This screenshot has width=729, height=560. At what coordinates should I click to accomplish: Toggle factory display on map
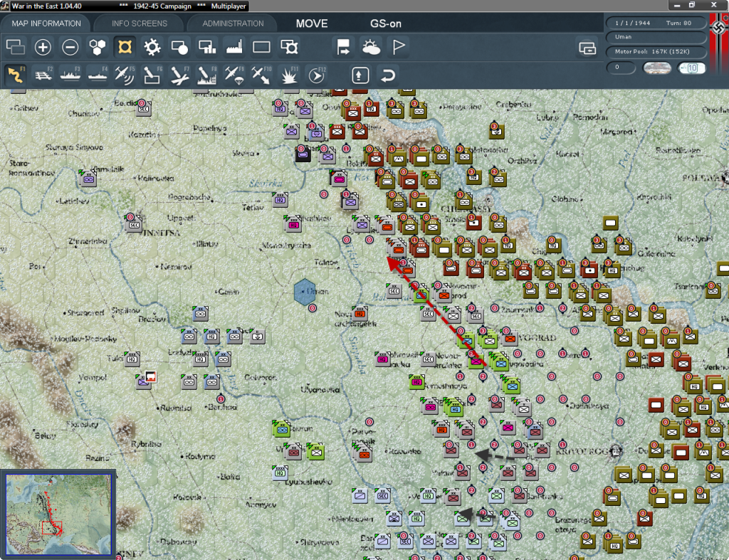pos(234,47)
